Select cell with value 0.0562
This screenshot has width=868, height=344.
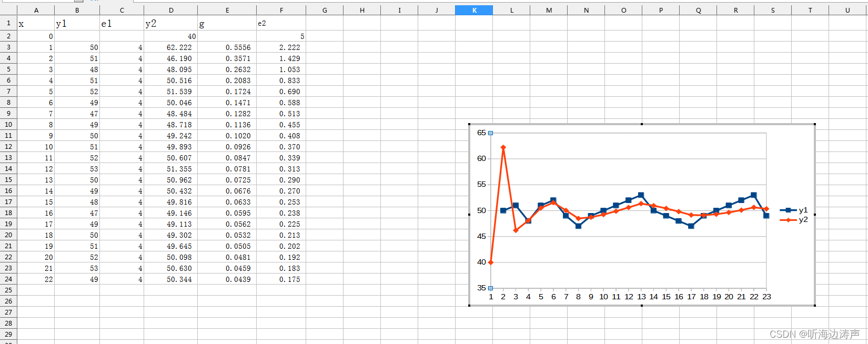227,224
